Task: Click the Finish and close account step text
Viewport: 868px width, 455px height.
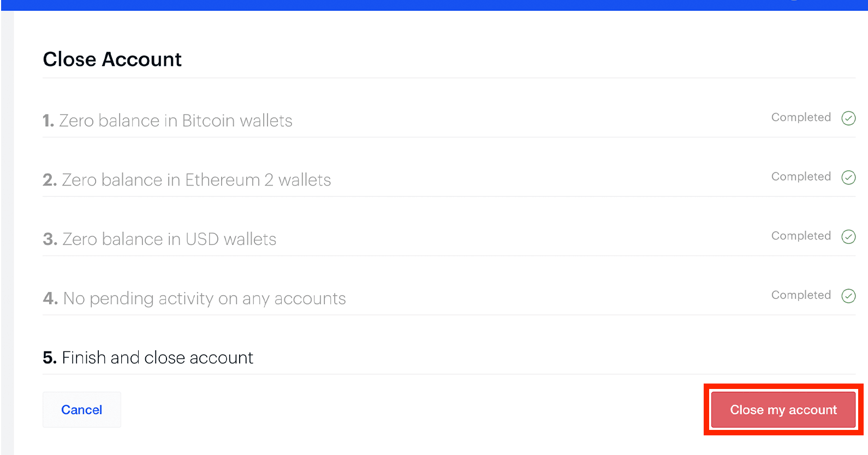Action: click(157, 358)
